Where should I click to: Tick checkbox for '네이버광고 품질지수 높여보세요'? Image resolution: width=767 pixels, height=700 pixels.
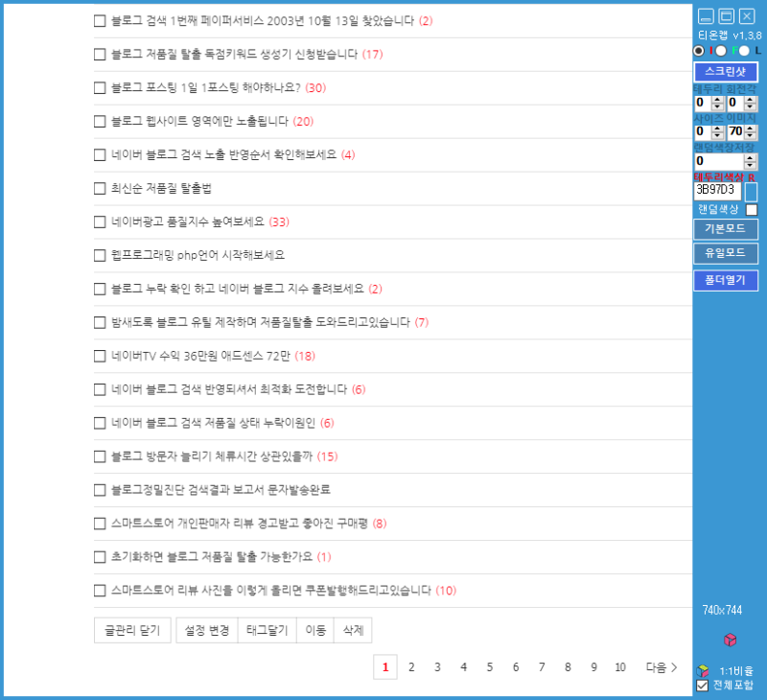point(100,222)
